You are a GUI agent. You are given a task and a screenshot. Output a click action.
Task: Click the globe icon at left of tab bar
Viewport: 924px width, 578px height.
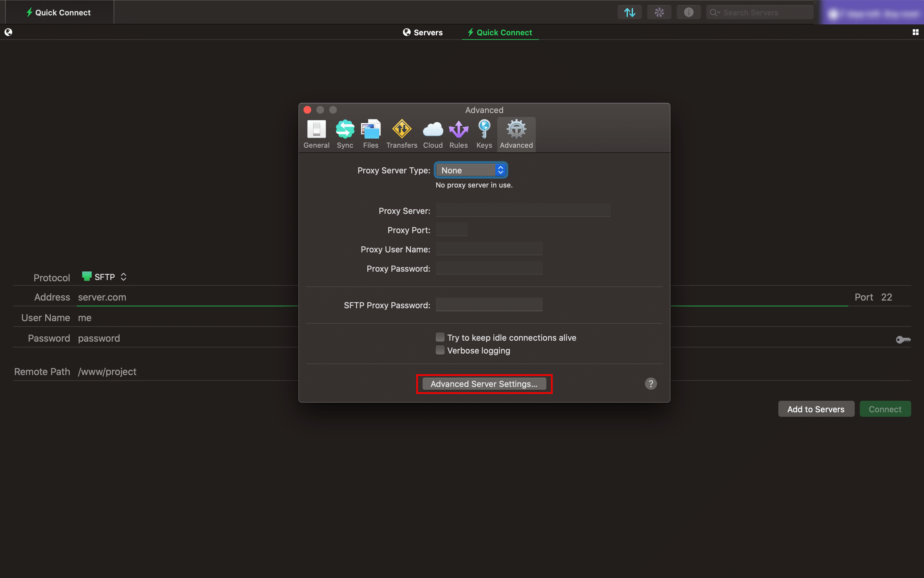pyautogui.click(x=8, y=32)
